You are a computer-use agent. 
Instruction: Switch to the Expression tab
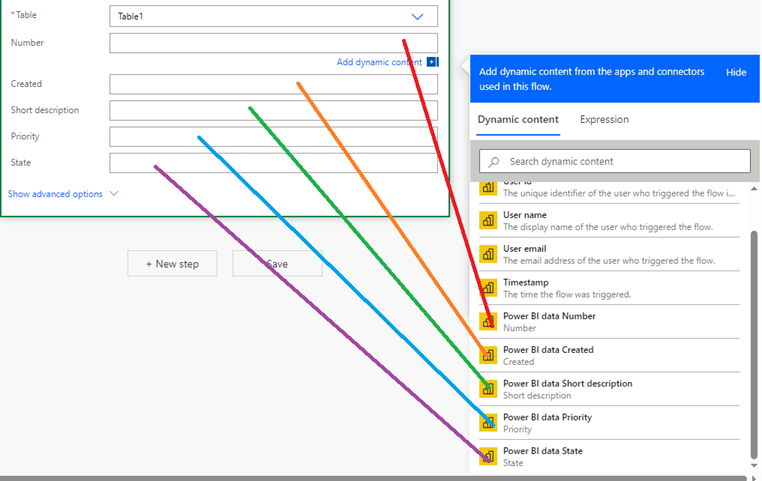click(604, 120)
